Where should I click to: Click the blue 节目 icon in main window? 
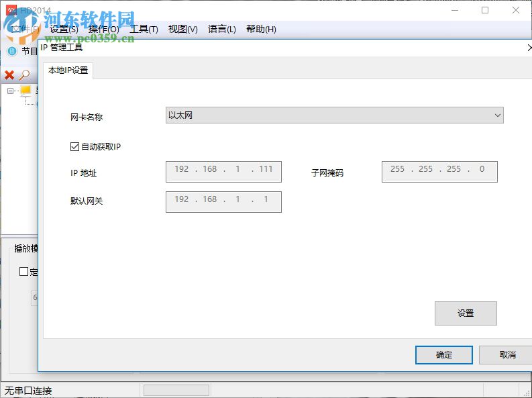click(12, 51)
